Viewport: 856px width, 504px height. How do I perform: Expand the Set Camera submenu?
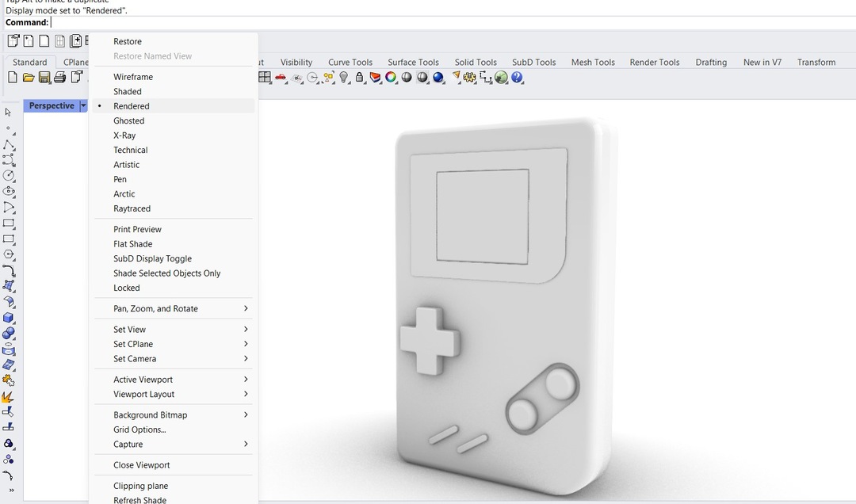pyautogui.click(x=174, y=359)
